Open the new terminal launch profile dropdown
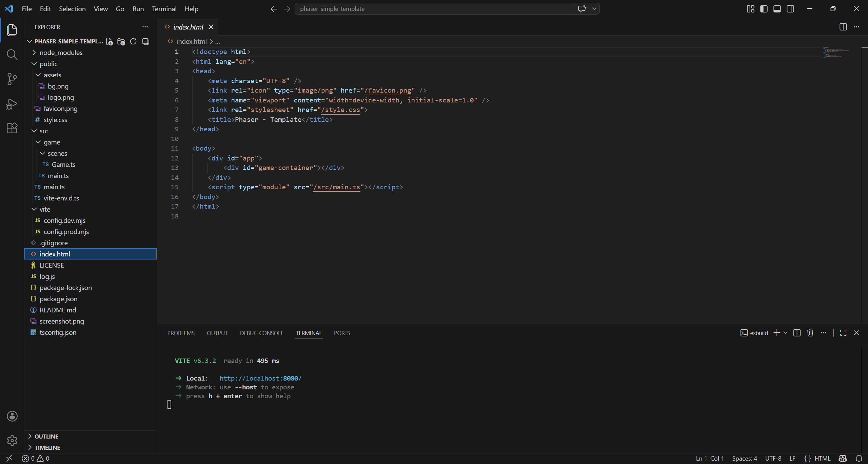The height and width of the screenshot is (464, 868). click(785, 333)
